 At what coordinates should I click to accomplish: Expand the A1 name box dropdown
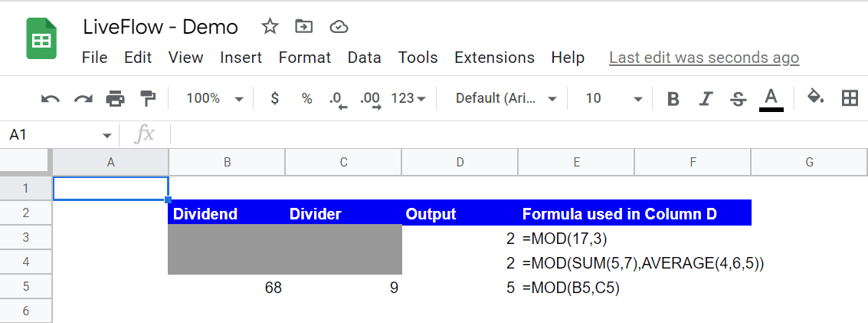(x=106, y=135)
